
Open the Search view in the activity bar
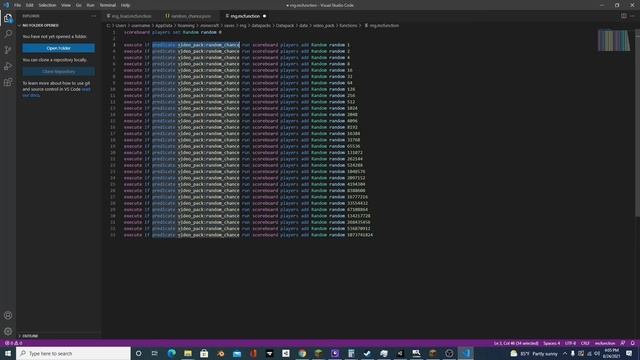click(8, 34)
